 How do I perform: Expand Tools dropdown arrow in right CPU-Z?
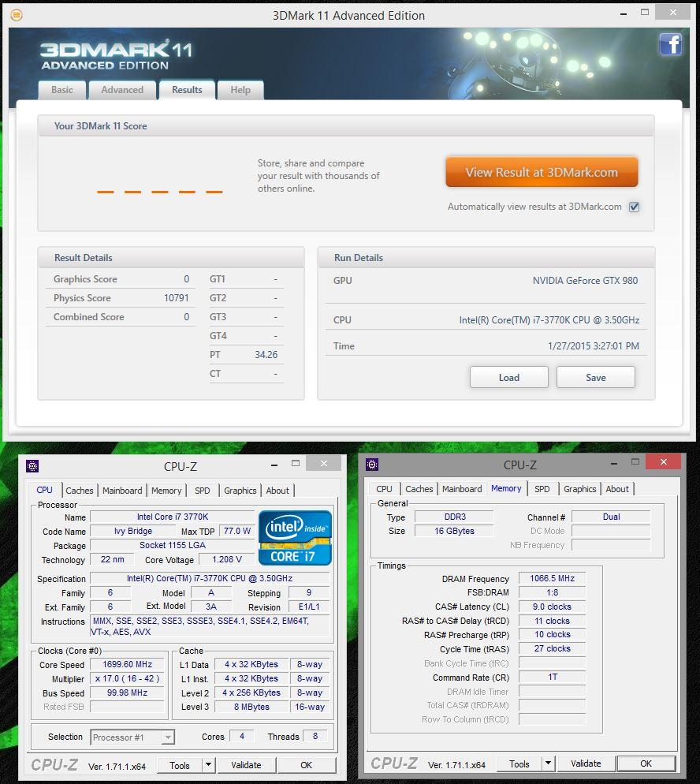(548, 763)
